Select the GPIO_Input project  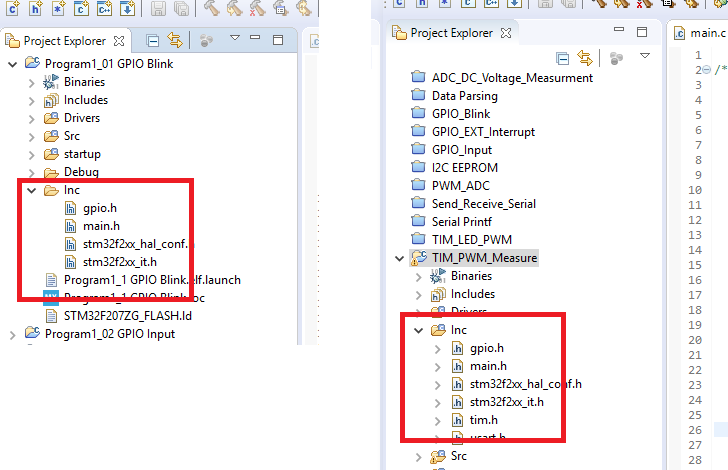pos(462,150)
